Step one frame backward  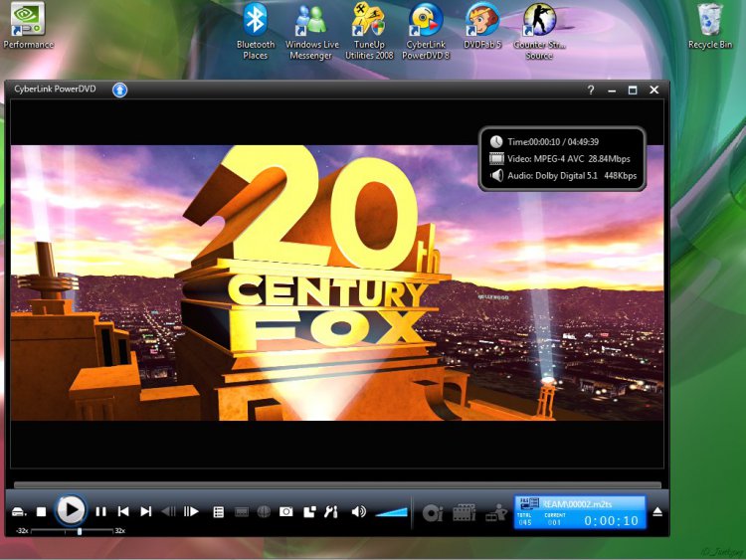168,511
